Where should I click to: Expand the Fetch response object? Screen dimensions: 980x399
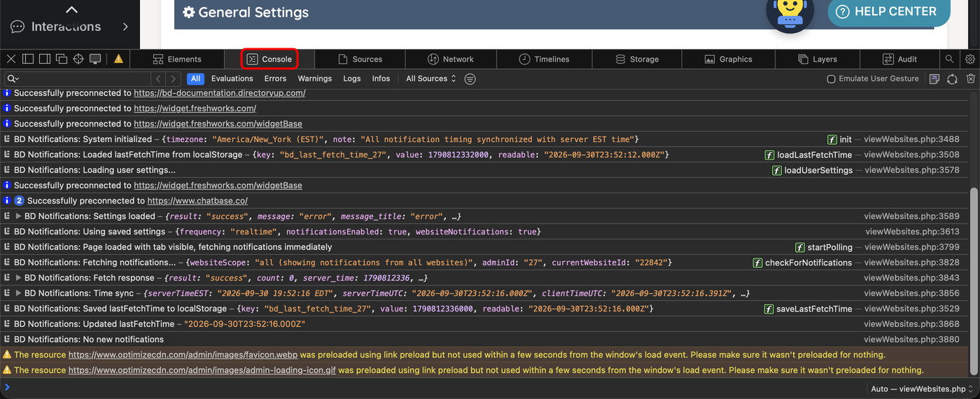tap(18, 278)
